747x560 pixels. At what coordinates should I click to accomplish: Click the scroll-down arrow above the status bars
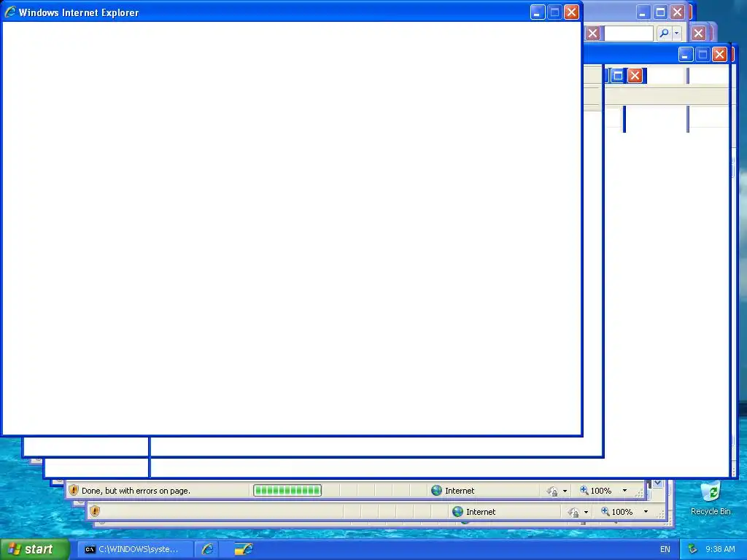point(658,483)
